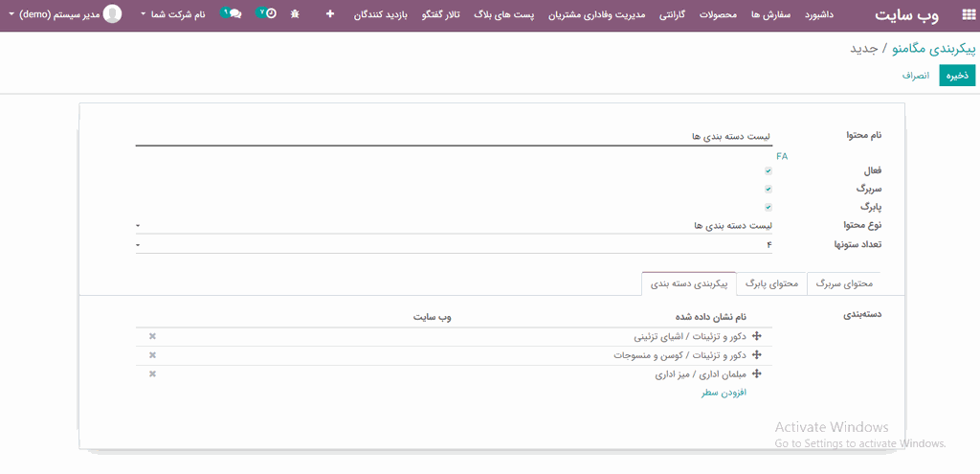980x474 pixels.
Task: Select پیکربندی دسته بندی tab
Action: click(x=689, y=283)
